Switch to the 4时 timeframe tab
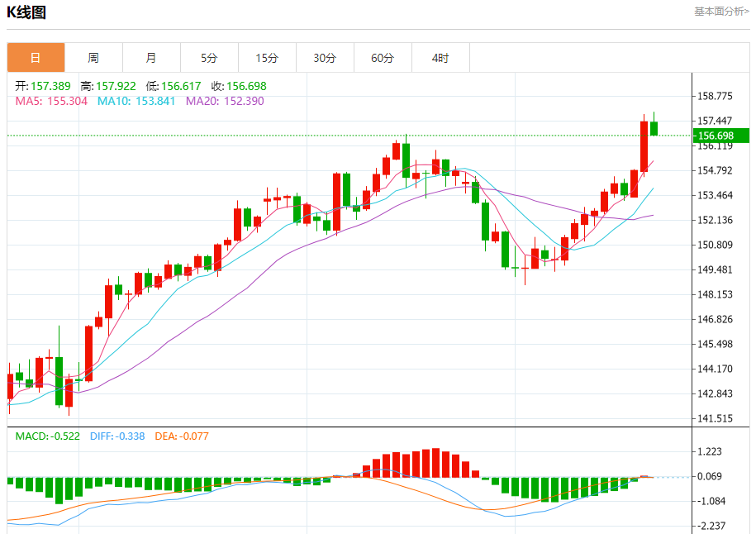The height and width of the screenshot is (534, 756). (x=440, y=58)
